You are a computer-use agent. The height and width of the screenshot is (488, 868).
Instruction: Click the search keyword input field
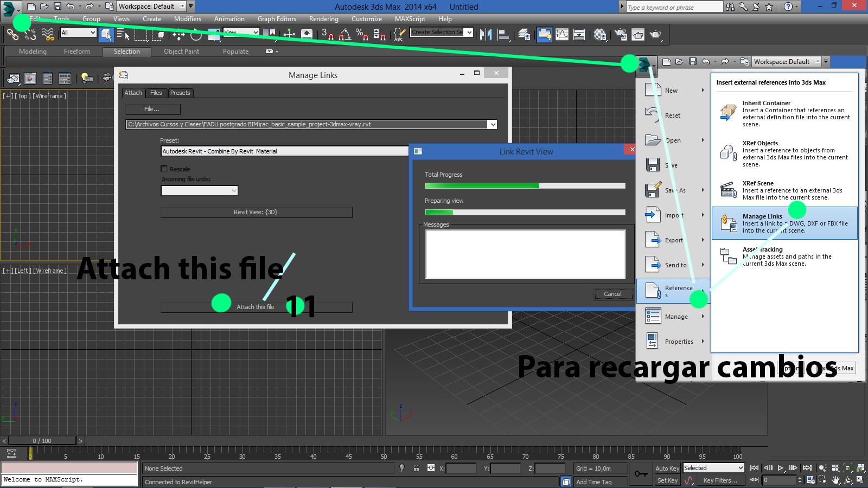pos(674,7)
